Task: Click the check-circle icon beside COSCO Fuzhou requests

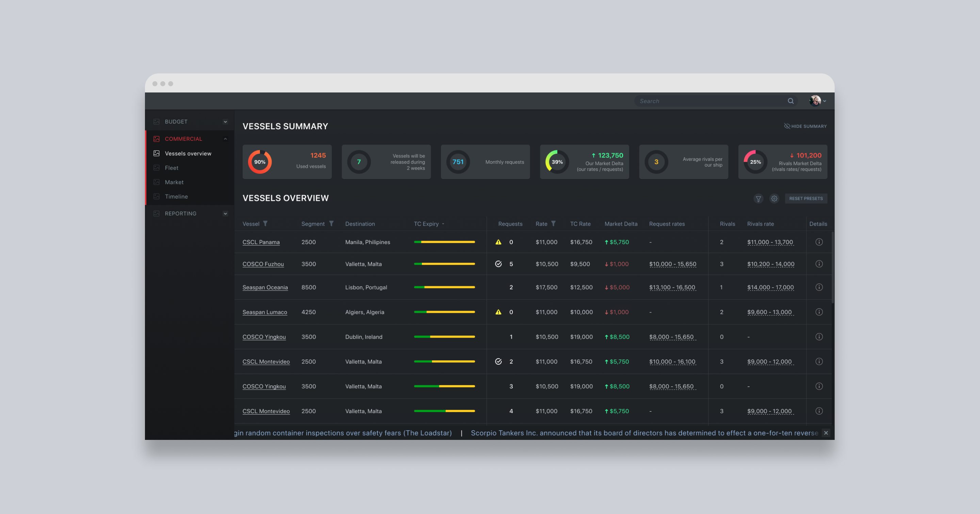Action: click(x=499, y=264)
